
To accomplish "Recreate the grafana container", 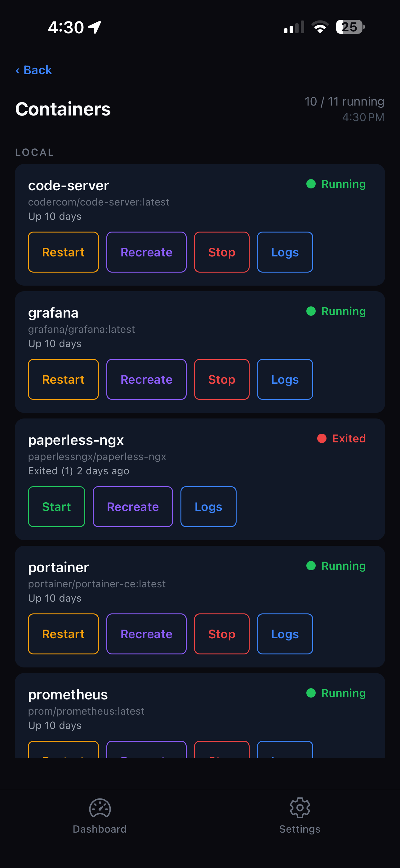I will (146, 379).
